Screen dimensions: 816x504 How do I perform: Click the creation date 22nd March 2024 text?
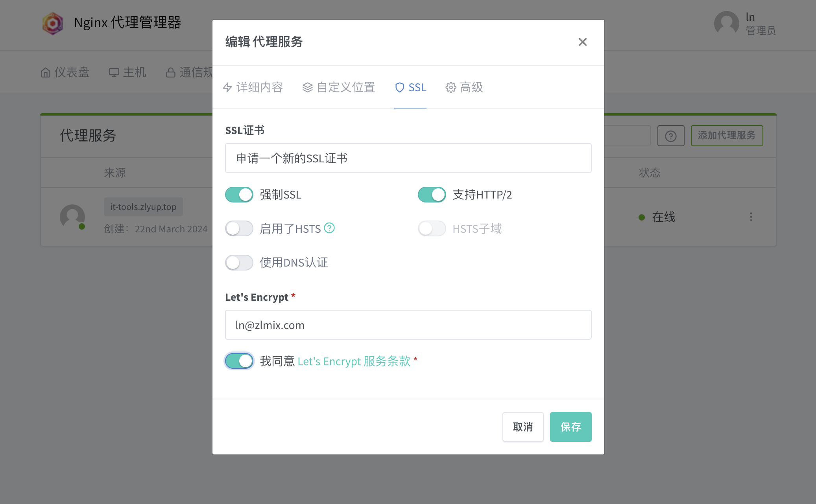(171, 229)
